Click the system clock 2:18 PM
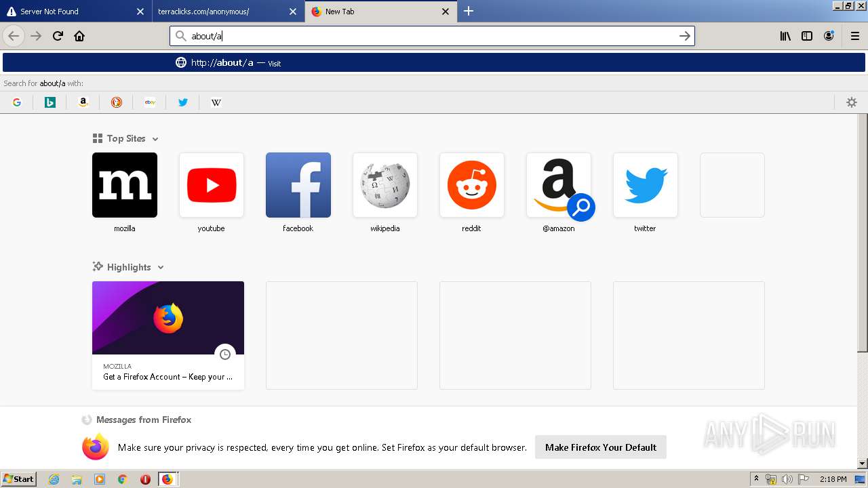This screenshot has height=488, width=868. click(x=833, y=479)
